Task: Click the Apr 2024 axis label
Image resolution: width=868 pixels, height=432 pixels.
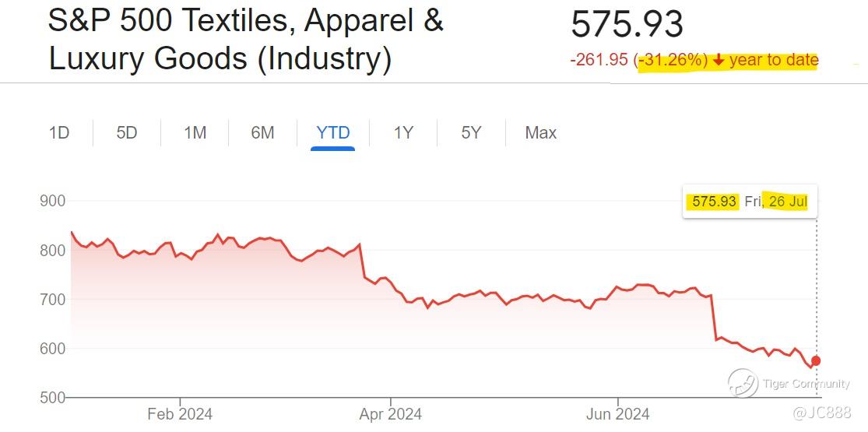Action: pyautogui.click(x=389, y=414)
